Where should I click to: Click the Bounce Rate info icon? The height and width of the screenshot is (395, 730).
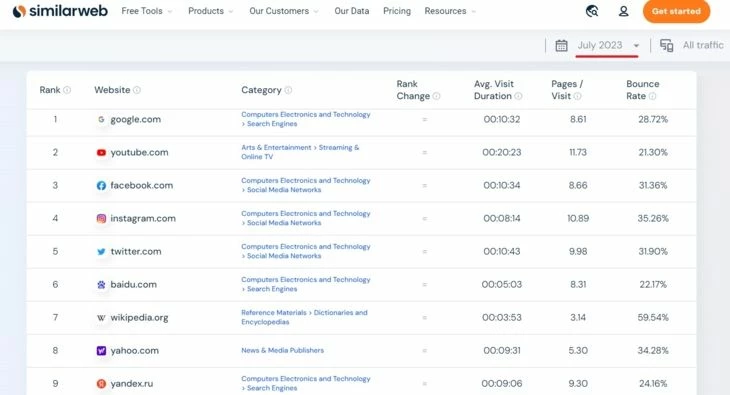(x=652, y=96)
